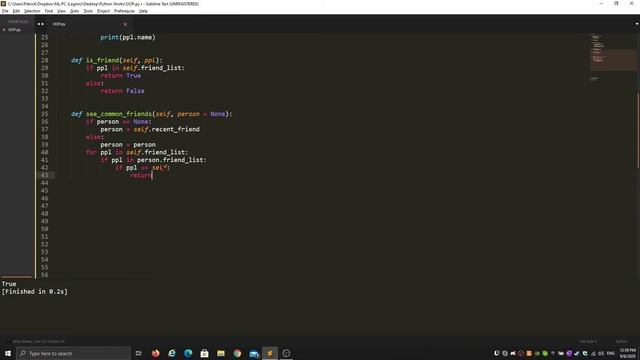
Task: Click the Sublime Text taskbar icon
Action: pyautogui.click(x=270, y=353)
